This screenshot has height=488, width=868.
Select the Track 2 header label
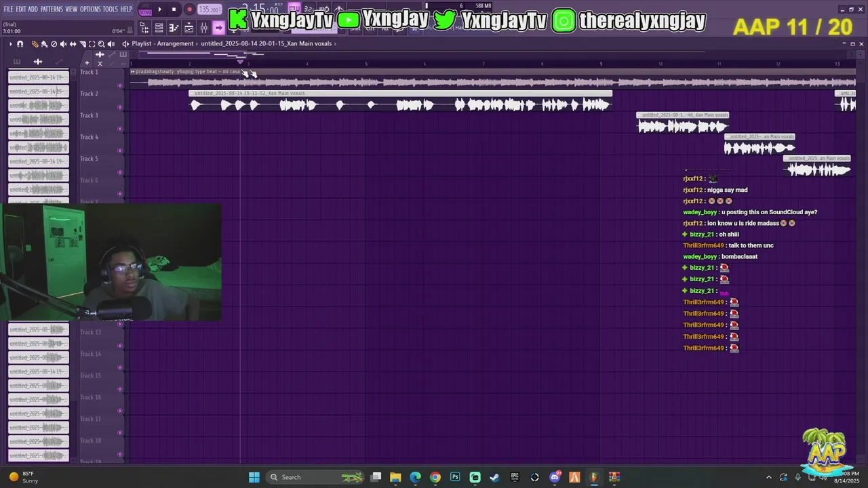pyautogui.click(x=89, y=94)
